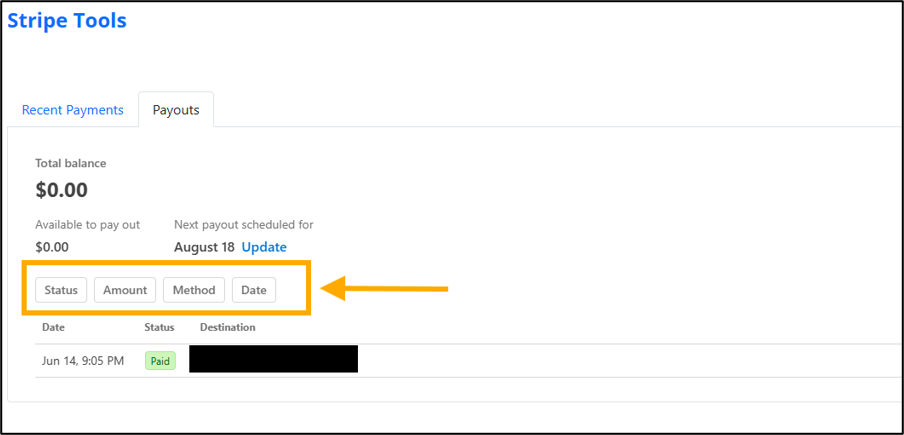The height and width of the screenshot is (435, 904).
Task: Click the $0.00 under Available to pay out
Action: (x=52, y=247)
